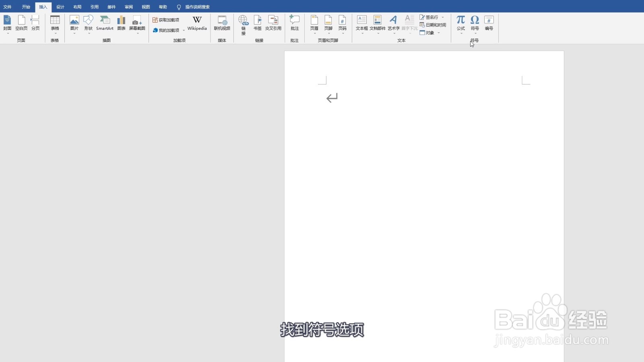Insert a 编号 number
This screenshot has height=362, width=644.
[x=489, y=23]
